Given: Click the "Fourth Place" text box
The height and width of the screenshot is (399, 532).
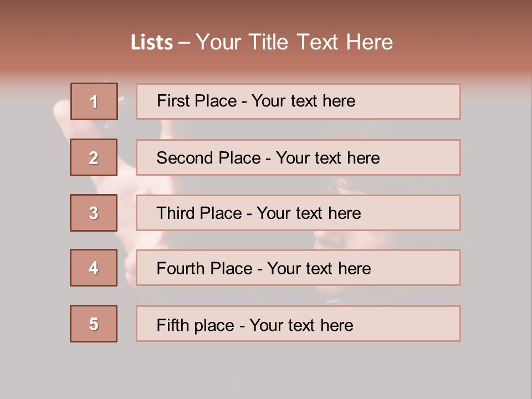Looking at the screenshot, I should click(x=298, y=268).
